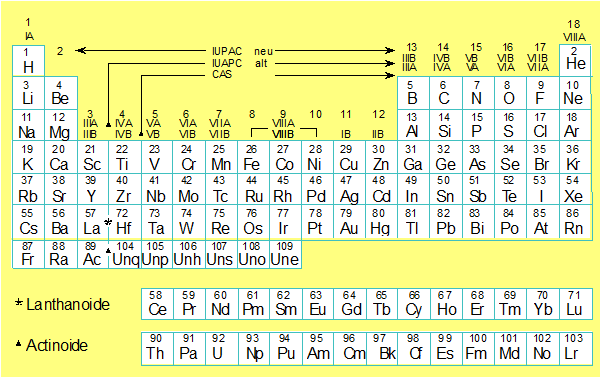Click the Mercury (Hg) element cell
601x379 pixels.
tap(381, 222)
